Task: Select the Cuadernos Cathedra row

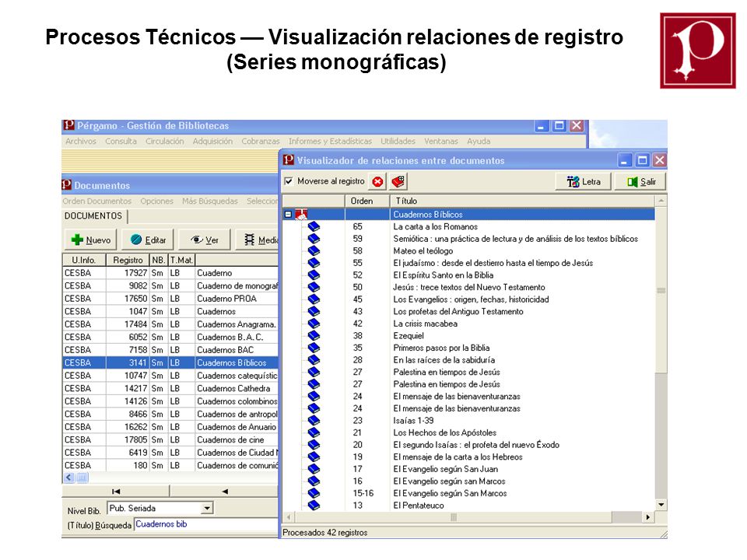Action: coord(170,389)
